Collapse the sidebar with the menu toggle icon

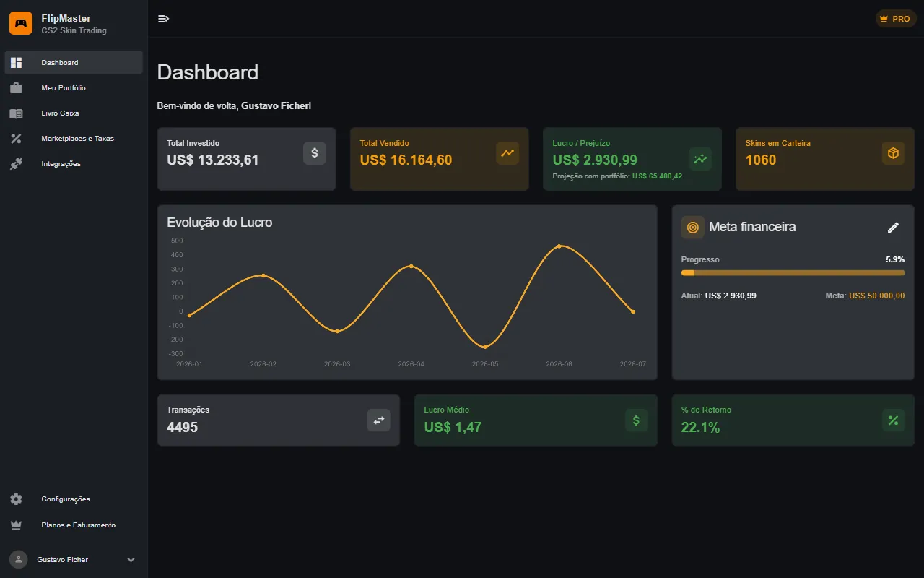(x=164, y=19)
